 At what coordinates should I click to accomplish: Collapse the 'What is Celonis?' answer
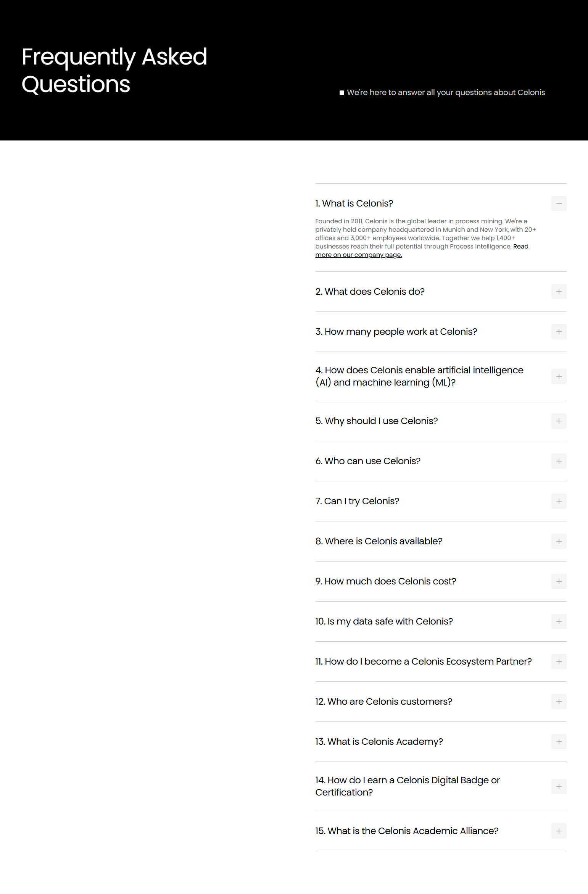coord(558,203)
